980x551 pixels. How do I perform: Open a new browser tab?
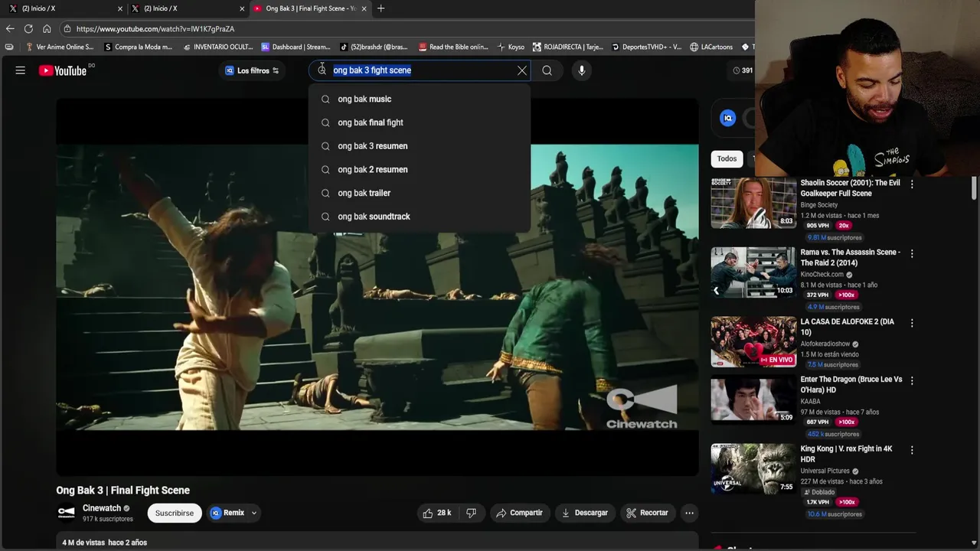[x=381, y=8]
